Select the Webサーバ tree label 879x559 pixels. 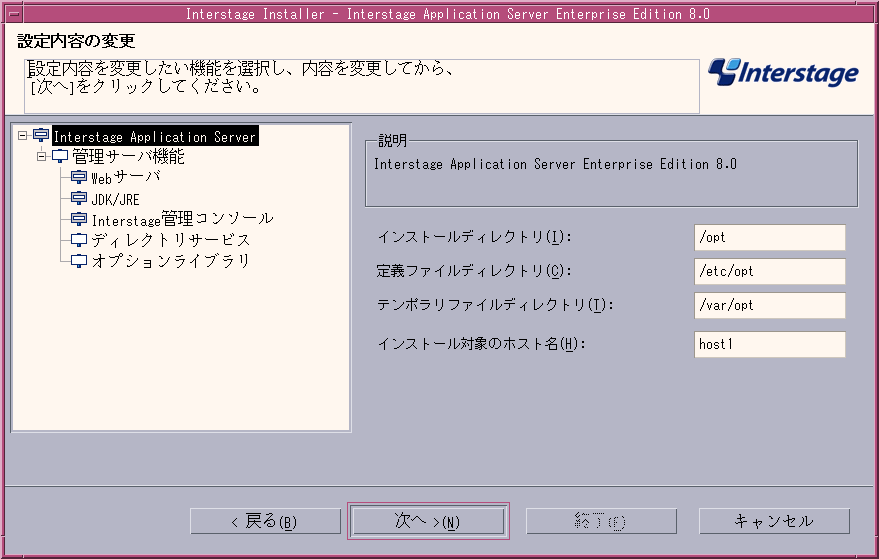[x=126, y=178]
